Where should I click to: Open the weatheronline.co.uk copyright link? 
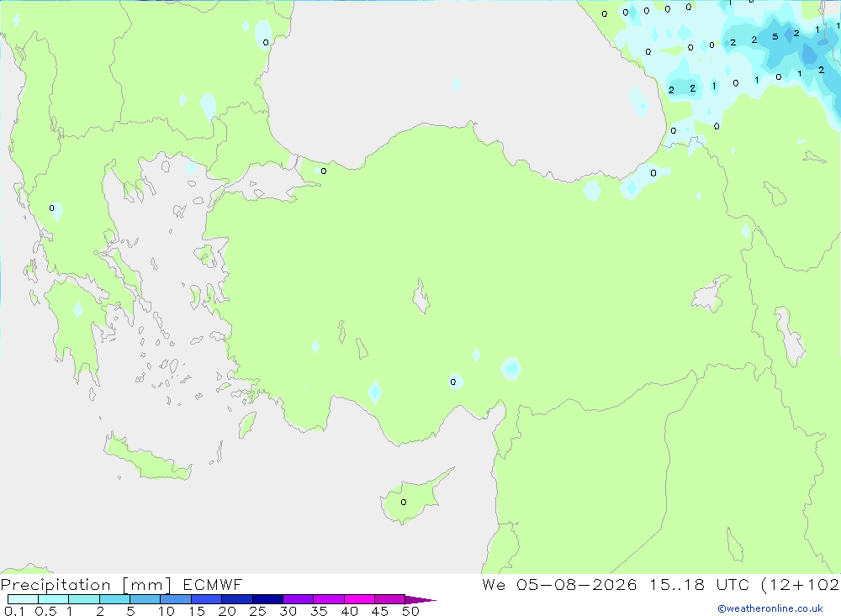pos(770,608)
